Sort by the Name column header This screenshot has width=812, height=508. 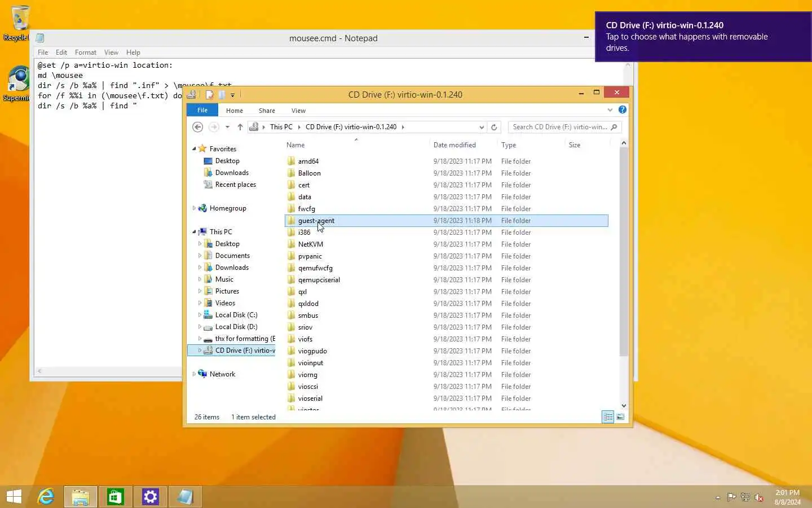356,145
